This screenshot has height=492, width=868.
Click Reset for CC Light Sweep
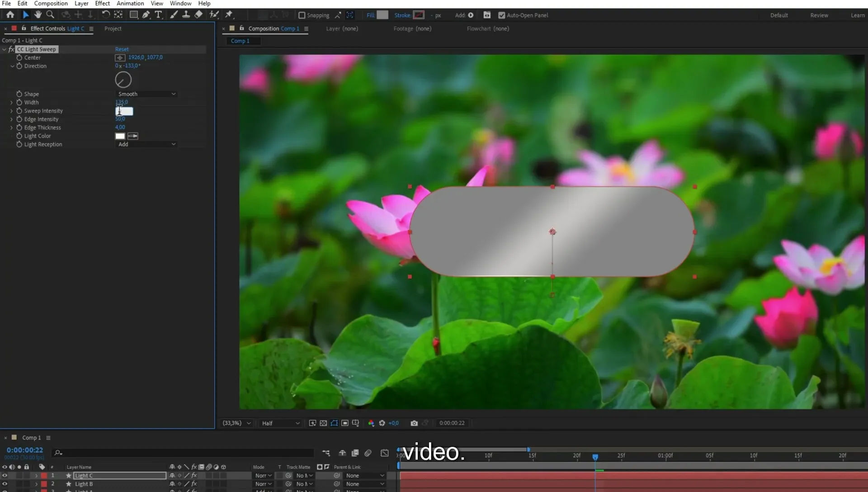pyautogui.click(x=122, y=49)
